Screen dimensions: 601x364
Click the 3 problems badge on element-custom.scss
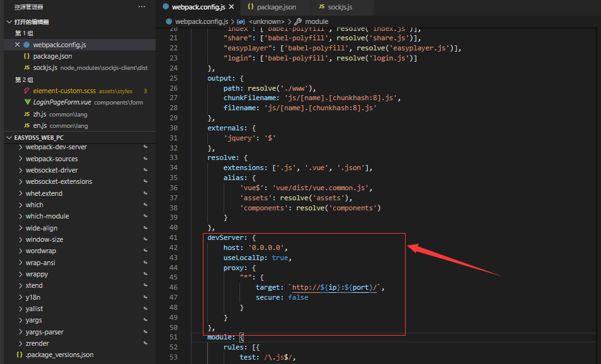click(146, 91)
